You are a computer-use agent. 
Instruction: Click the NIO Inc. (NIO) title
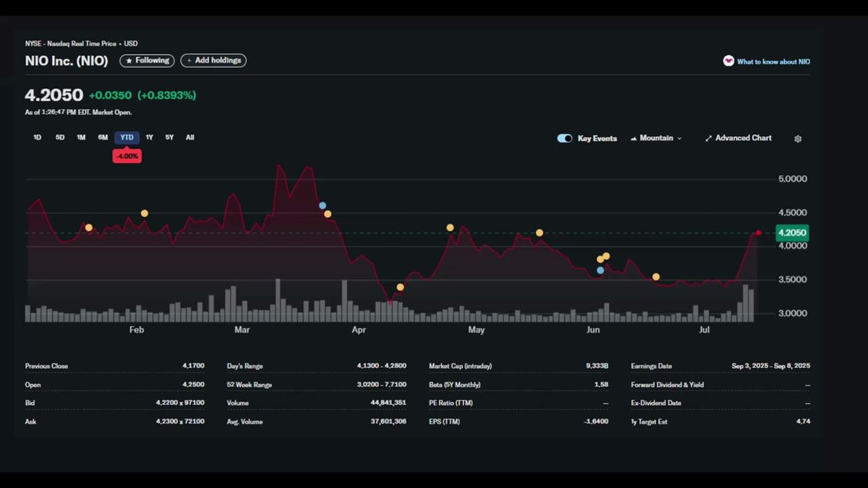67,61
